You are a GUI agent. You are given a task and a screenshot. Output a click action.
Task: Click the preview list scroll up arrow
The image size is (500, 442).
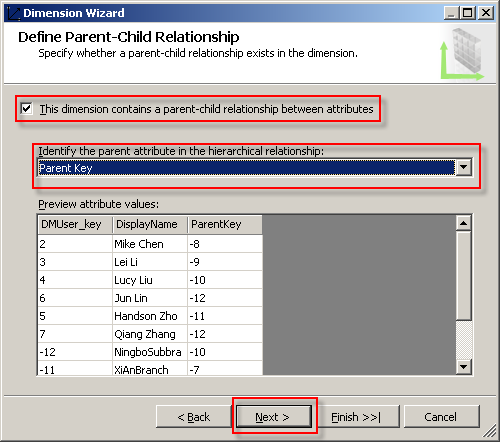click(463, 223)
